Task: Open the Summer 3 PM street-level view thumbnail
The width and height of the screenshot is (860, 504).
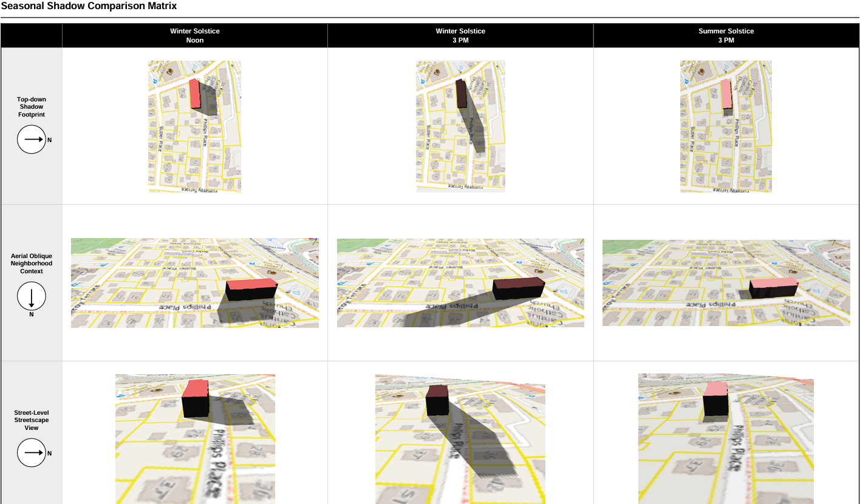Action: [726, 438]
